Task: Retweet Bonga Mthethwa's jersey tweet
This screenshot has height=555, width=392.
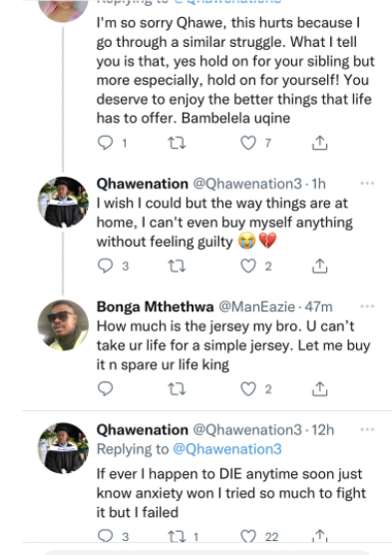Action: click(x=177, y=389)
